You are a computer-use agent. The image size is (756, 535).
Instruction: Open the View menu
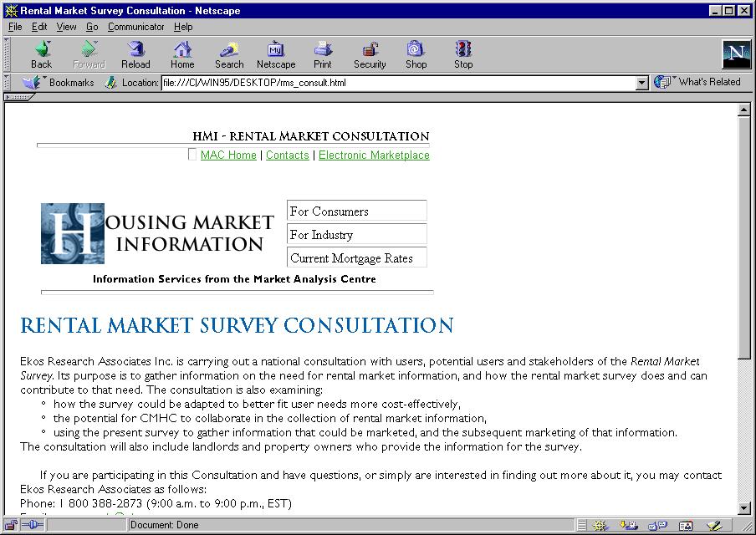pos(66,27)
